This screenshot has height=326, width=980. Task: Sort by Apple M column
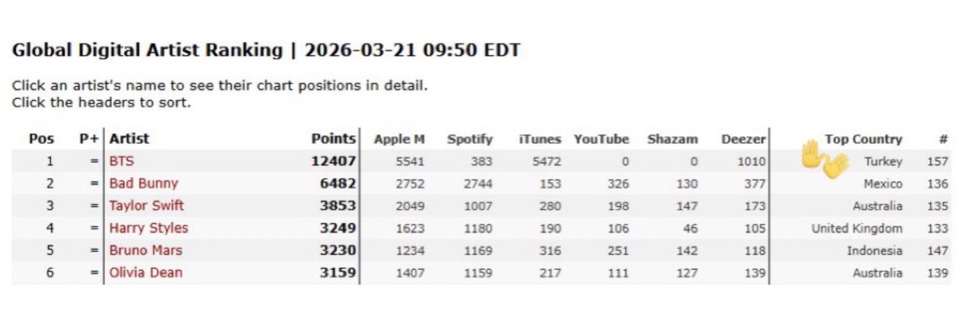click(399, 139)
